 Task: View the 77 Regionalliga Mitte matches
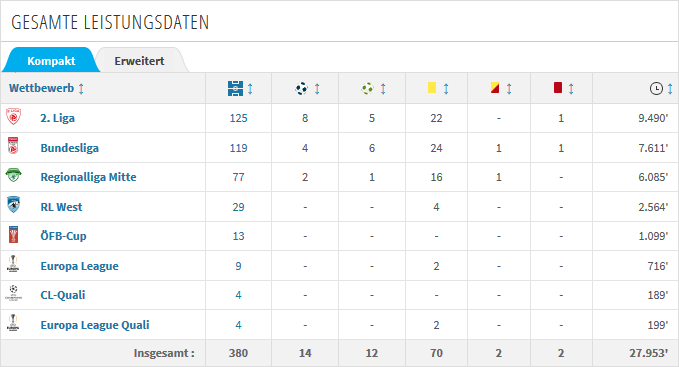[238, 177]
